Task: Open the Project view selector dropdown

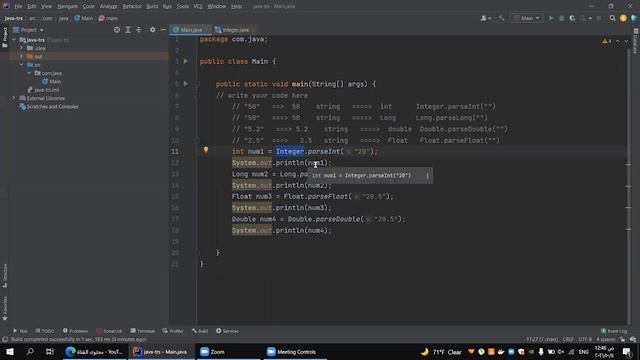Action: [x=28, y=30]
